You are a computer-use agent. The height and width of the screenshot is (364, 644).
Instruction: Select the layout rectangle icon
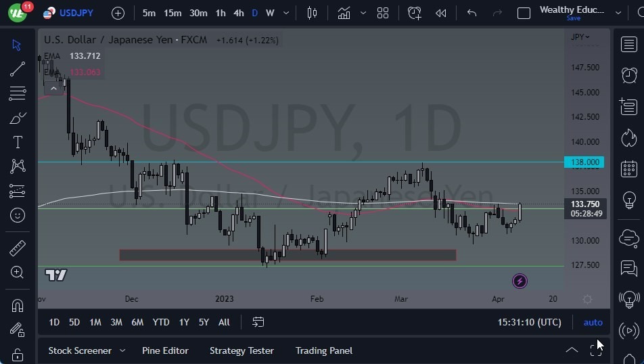point(524,14)
